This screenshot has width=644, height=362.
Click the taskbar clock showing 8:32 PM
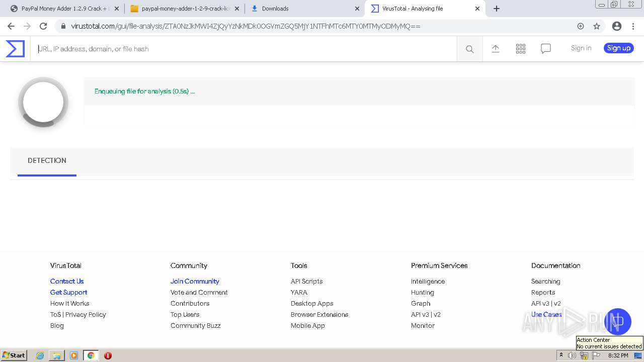pyautogui.click(x=618, y=355)
